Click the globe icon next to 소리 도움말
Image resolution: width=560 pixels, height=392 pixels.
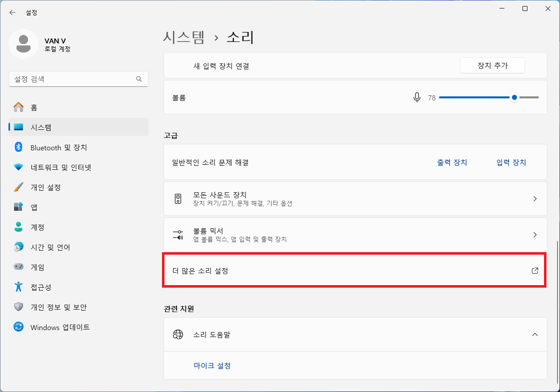178,335
